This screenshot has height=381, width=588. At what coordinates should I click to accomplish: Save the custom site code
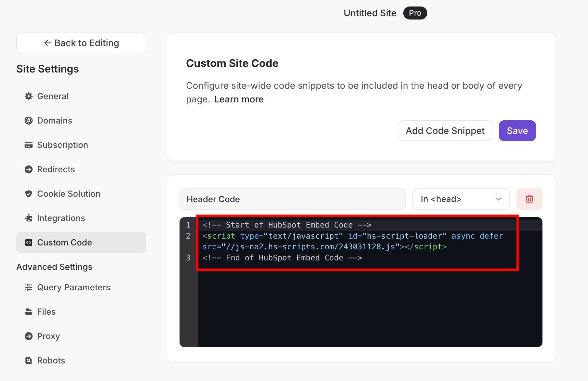tap(517, 131)
